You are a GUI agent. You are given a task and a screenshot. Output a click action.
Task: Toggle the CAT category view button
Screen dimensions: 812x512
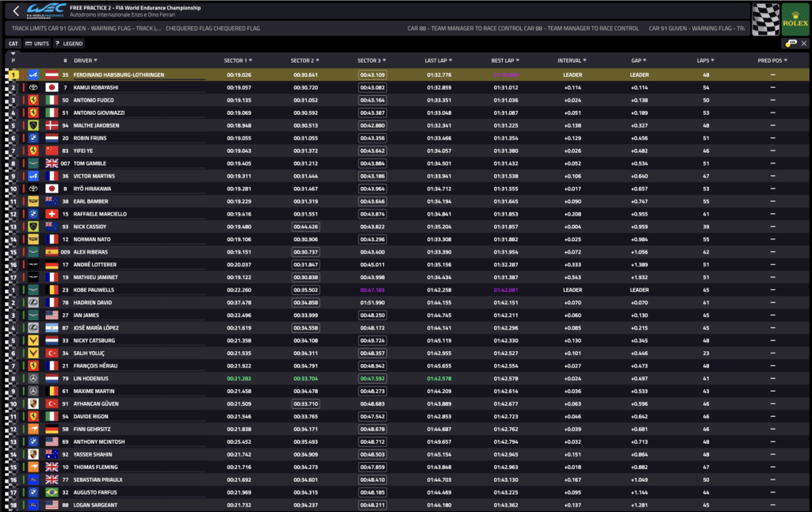pos(13,44)
